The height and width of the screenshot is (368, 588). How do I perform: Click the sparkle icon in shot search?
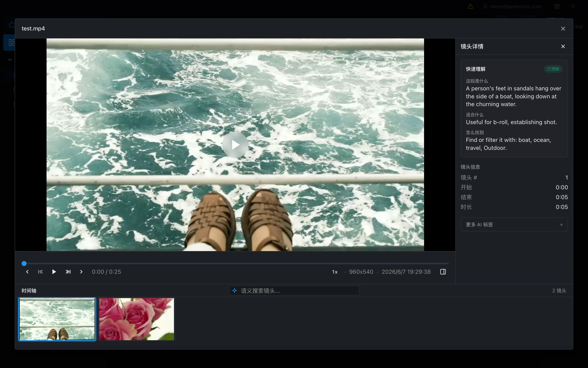234,291
